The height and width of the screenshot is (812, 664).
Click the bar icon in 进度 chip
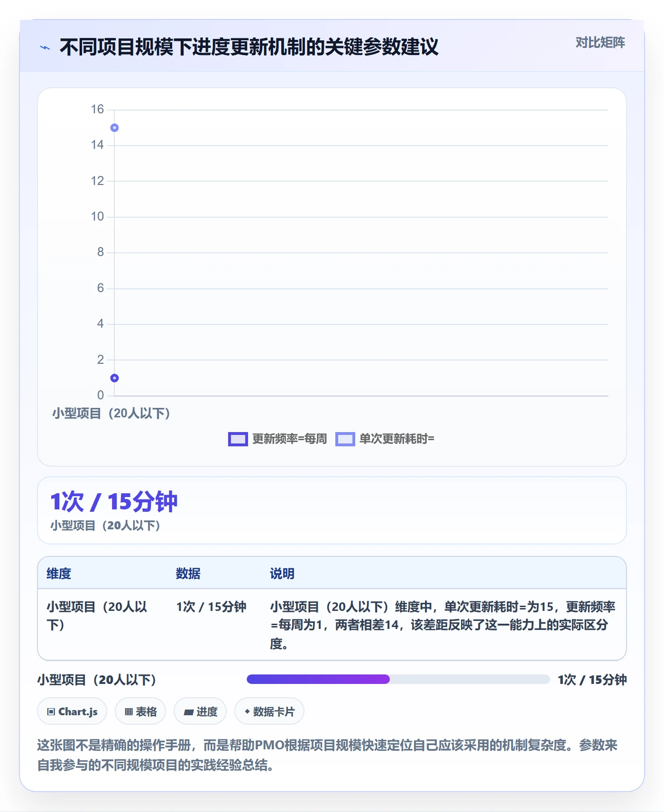click(x=189, y=712)
